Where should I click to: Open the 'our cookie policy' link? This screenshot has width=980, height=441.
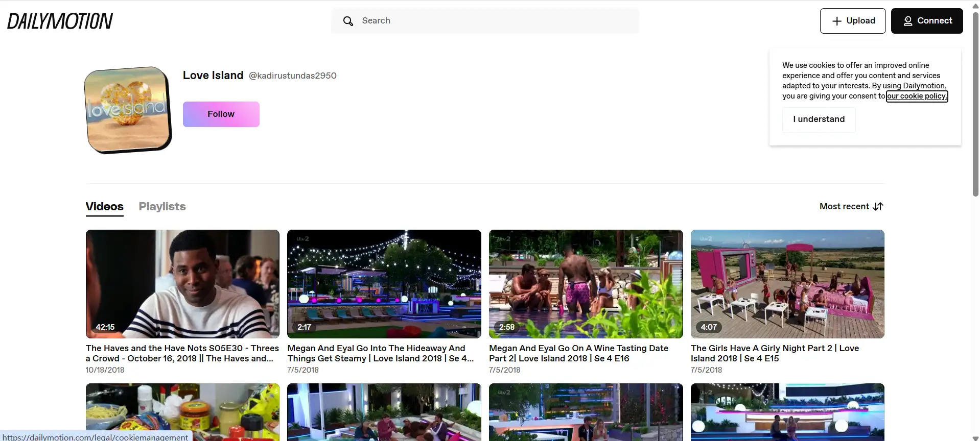pyautogui.click(x=917, y=96)
